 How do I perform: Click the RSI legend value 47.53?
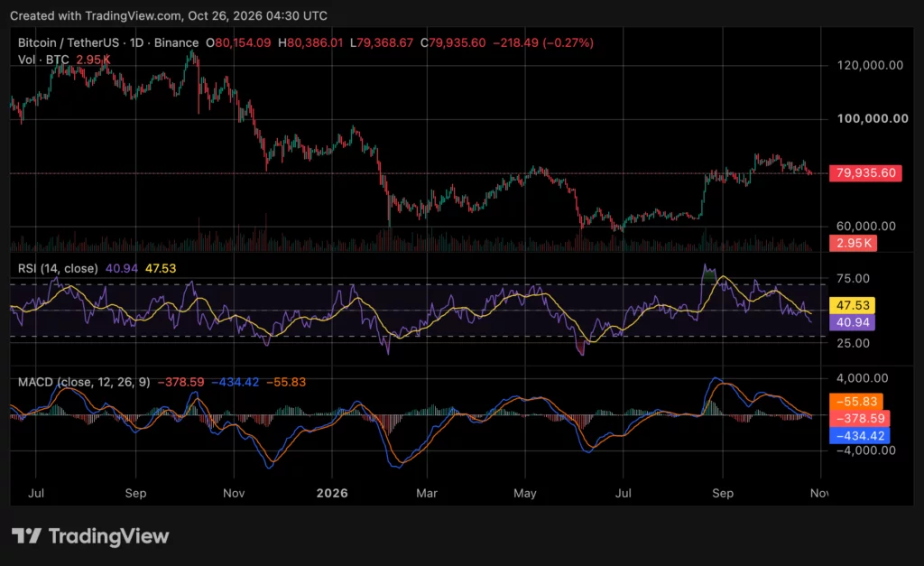[x=161, y=268]
